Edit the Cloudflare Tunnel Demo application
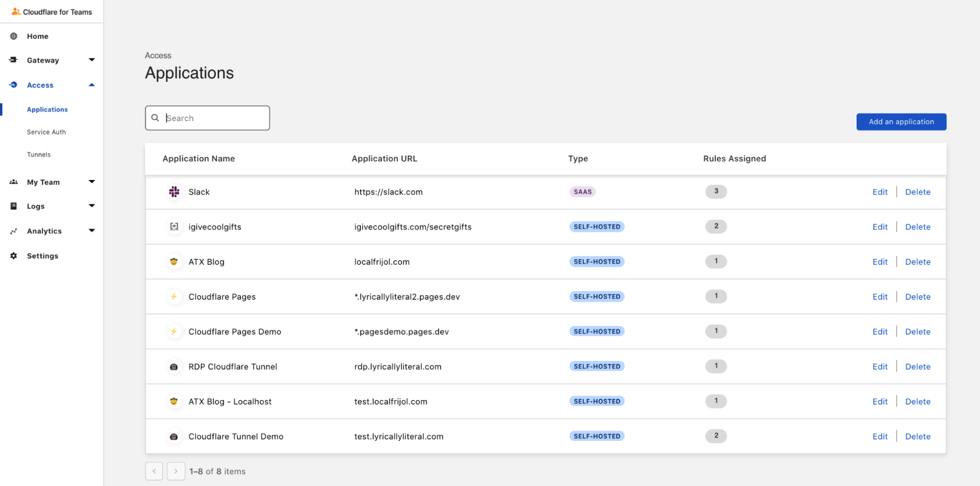The width and height of the screenshot is (980, 486). tap(880, 436)
